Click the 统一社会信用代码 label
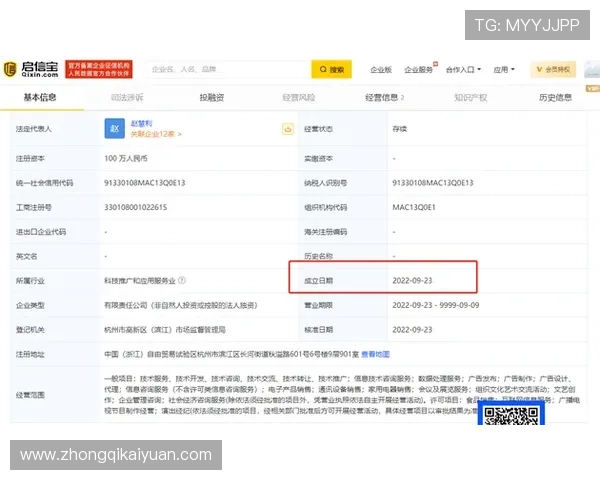600x480 pixels. click(x=44, y=183)
